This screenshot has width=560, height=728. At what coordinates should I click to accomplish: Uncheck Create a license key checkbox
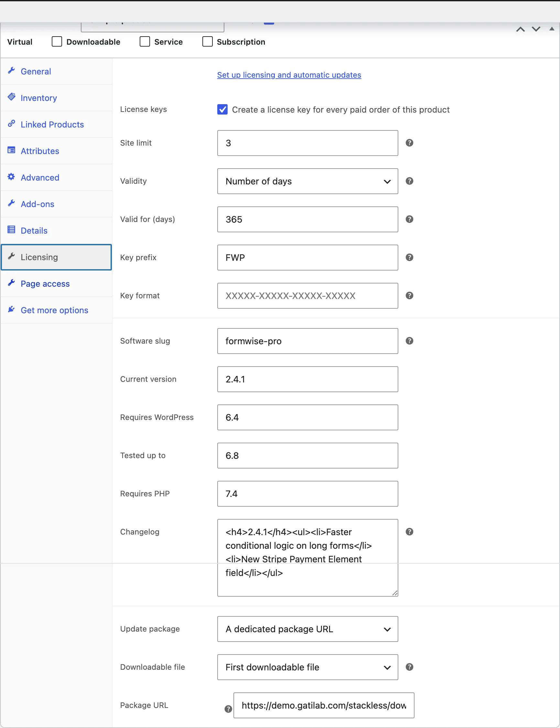coord(222,109)
